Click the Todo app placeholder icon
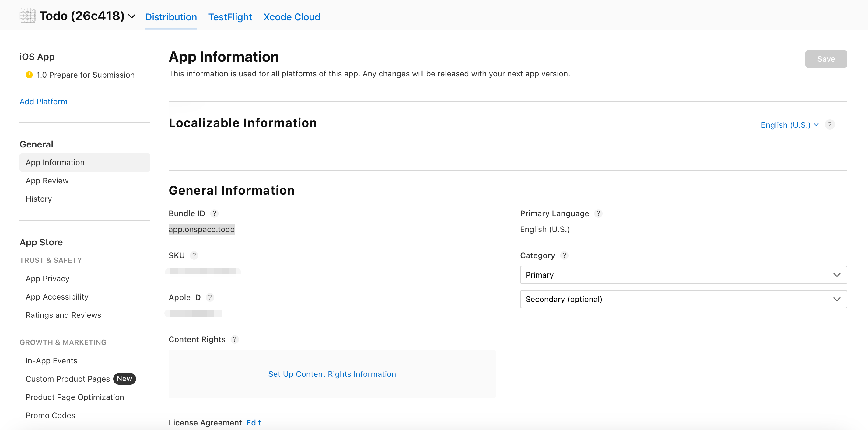The height and width of the screenshot is (430, 868). click(x=27, y=16)
